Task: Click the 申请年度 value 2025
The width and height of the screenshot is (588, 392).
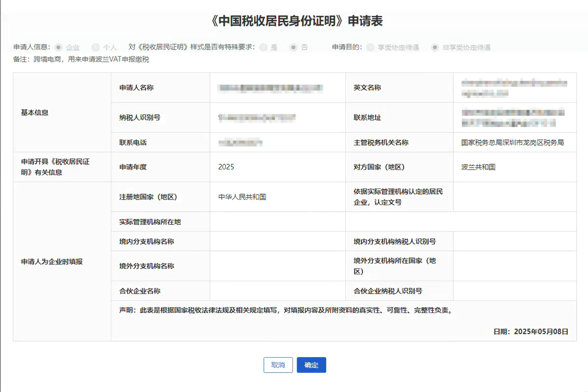Action: (226, 167)
